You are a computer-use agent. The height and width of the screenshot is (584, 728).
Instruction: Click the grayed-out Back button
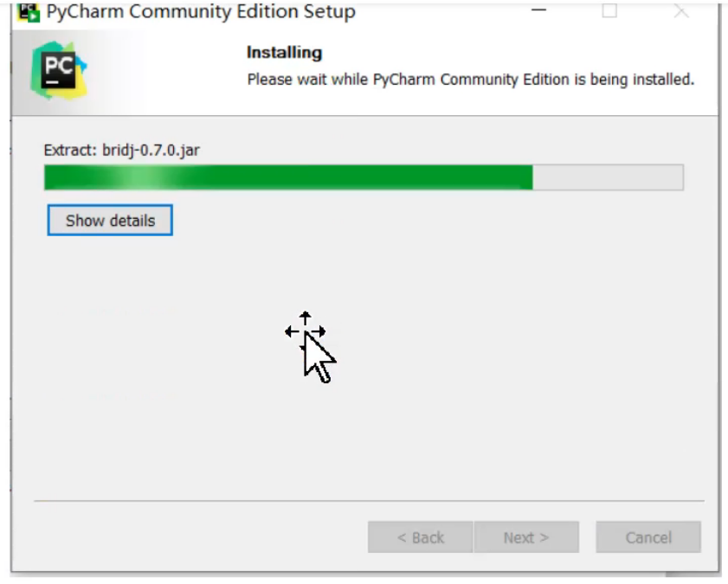pos(420,537)
